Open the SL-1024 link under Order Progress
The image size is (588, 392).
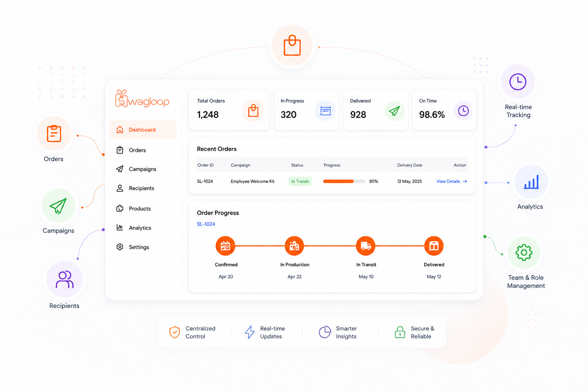[x=206, y=224]
